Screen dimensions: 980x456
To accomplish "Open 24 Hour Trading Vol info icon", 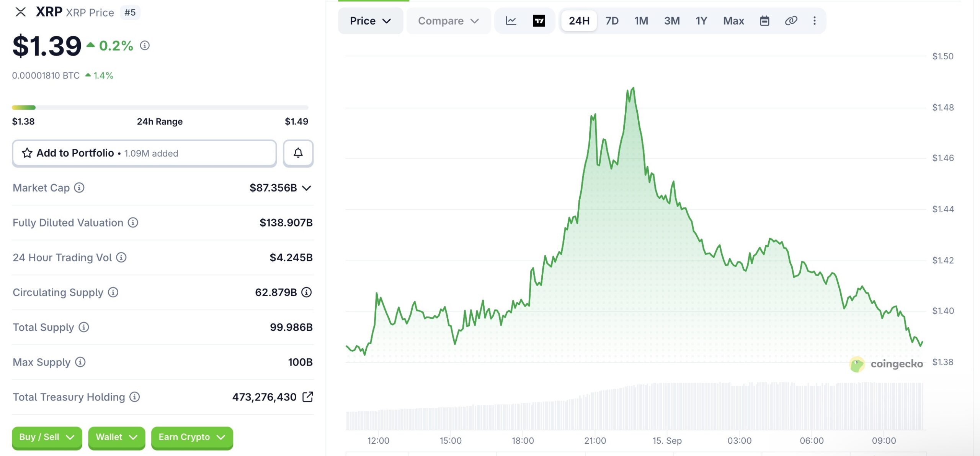I will pyautogui.click(x=121, y=258).
